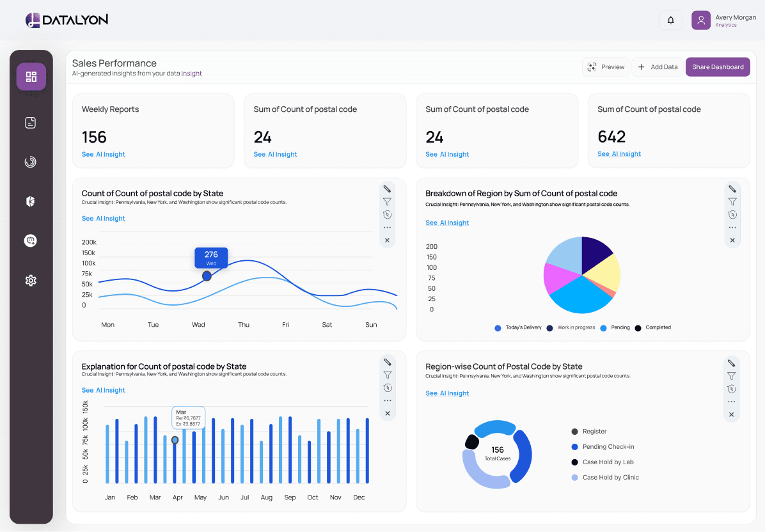The height and width of the screenshot is (532, 765).
Task: Open more options on Region-wise donut card
Action: pos(731,402)
